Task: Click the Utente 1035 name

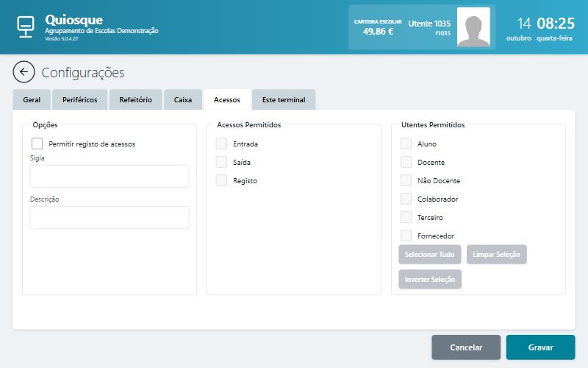Action: [x=429, y=24]
